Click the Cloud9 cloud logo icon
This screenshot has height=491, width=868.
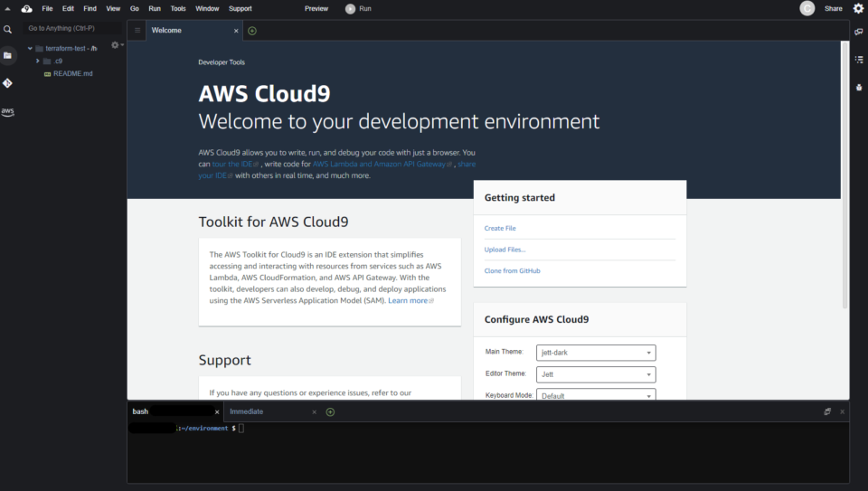26,8
